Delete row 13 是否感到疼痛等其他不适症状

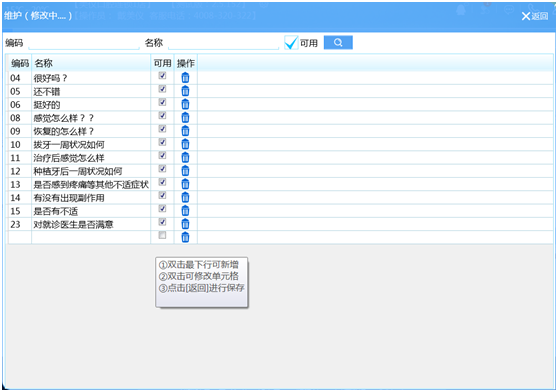click(x=185, y=184)
